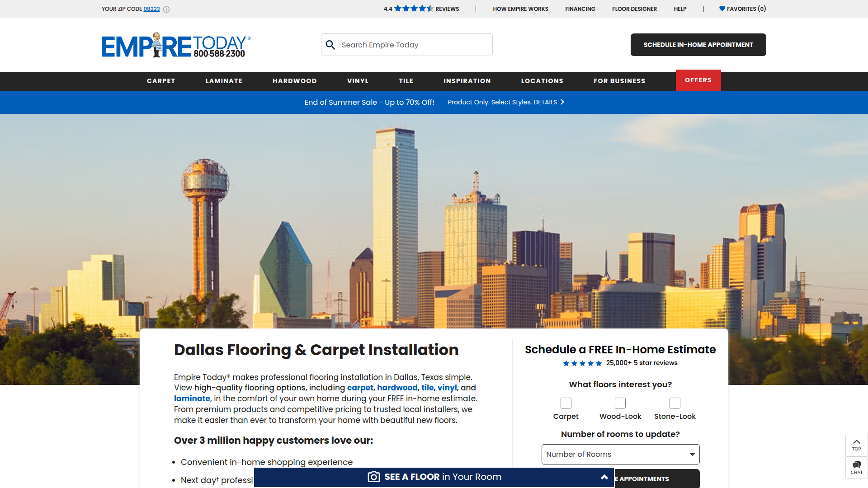
Task: Click the tile link in paragraph
Action: point(428,388)
